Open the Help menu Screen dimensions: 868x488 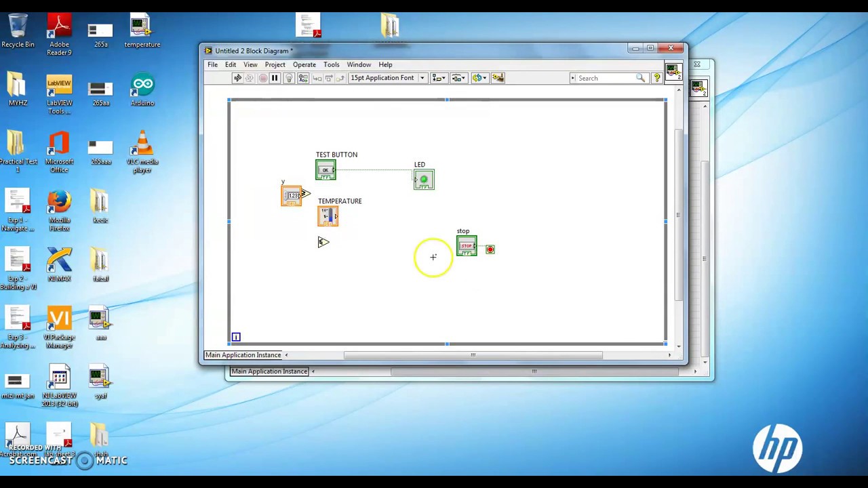tap(385, 64)
